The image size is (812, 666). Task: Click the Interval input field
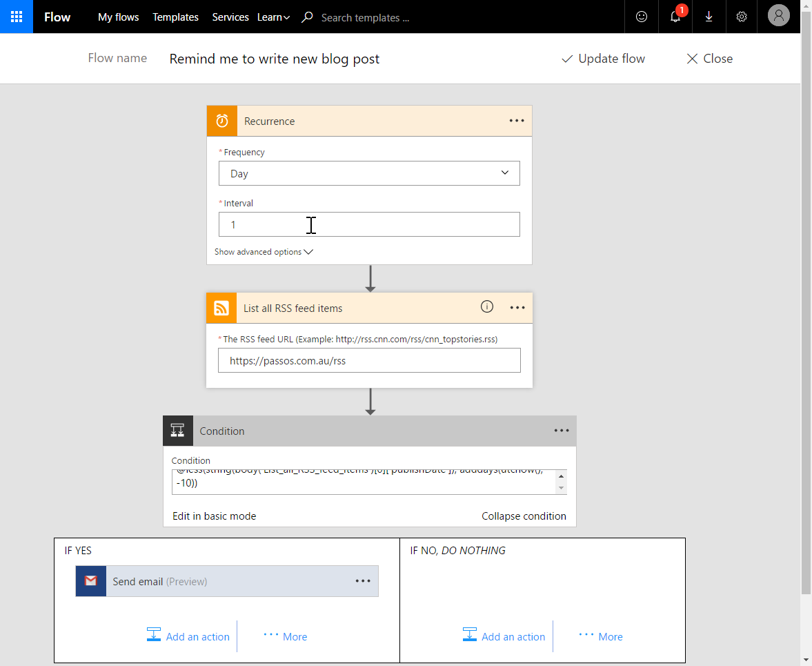click(369, 224)
